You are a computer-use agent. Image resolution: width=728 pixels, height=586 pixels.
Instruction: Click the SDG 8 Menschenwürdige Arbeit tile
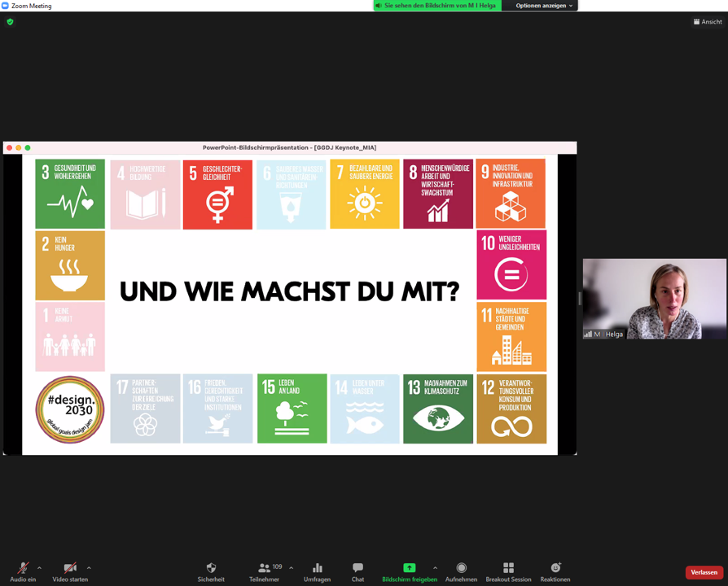438,194
